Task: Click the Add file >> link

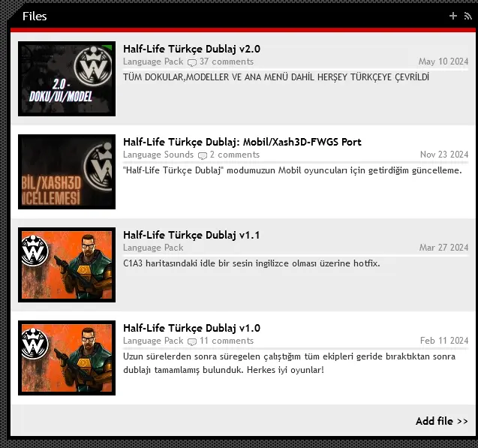Action: point(442,421)
